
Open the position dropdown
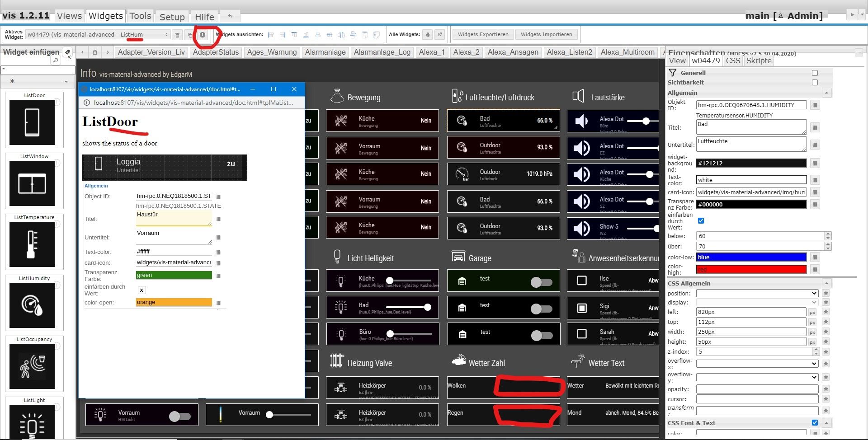pyautogui.click(x=757, y=293)
